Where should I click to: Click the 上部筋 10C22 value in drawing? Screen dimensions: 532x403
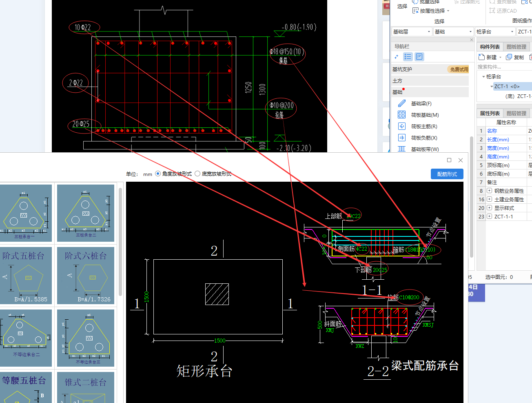coord(354,216)
